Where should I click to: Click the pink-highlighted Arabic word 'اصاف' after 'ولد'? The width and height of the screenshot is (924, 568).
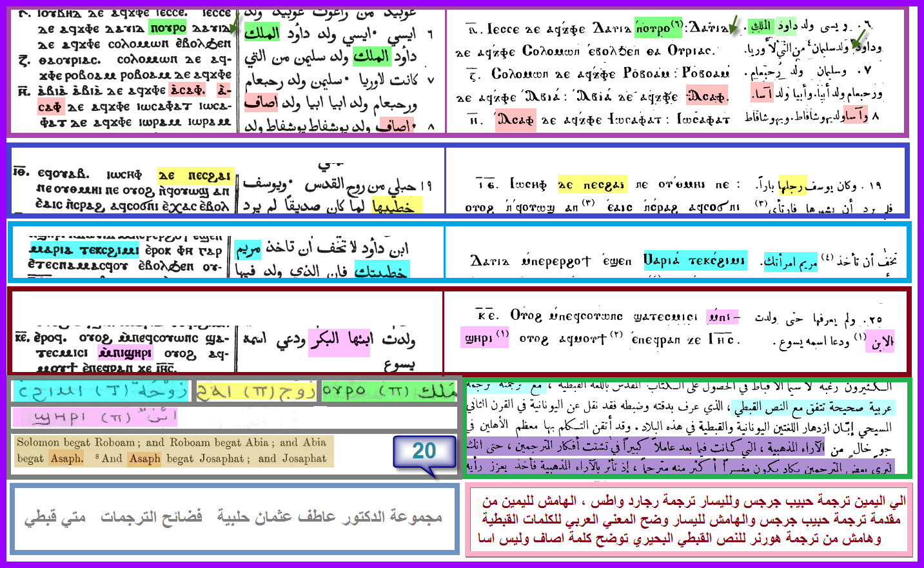[x=260, y=103]
